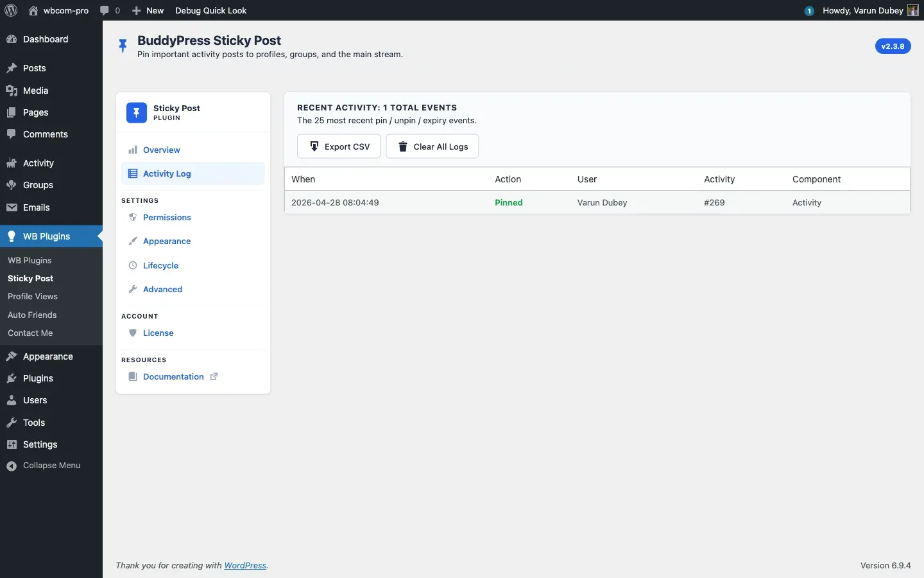The image size is (924, 578).
Task: Open the comments bubble in admin bar
Action: 105,10
